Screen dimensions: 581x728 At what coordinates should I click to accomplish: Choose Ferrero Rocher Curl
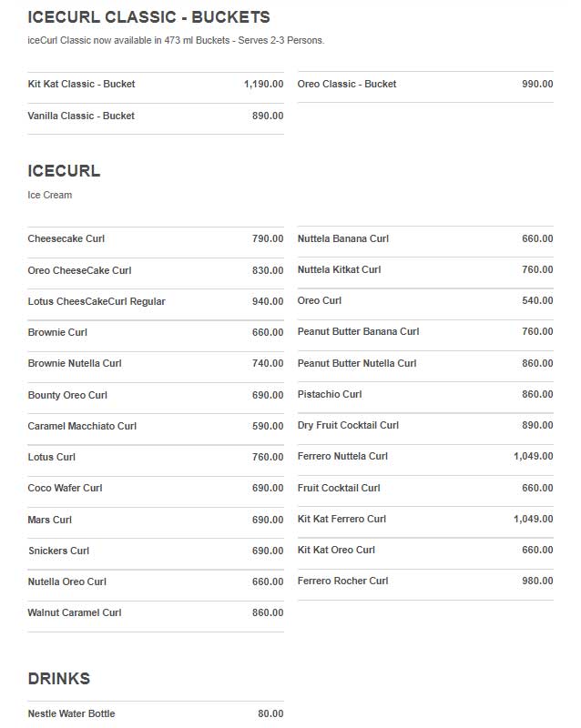click(x=425, y=581)
